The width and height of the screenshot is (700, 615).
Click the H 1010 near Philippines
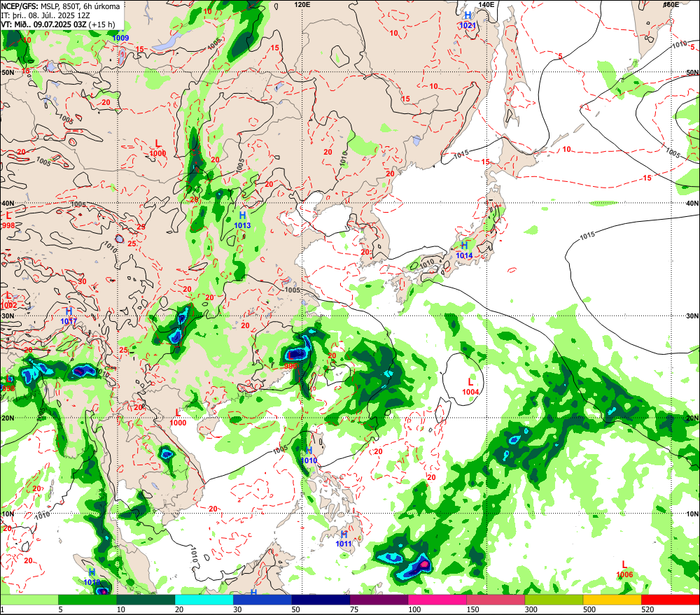[x=309, y=455]
